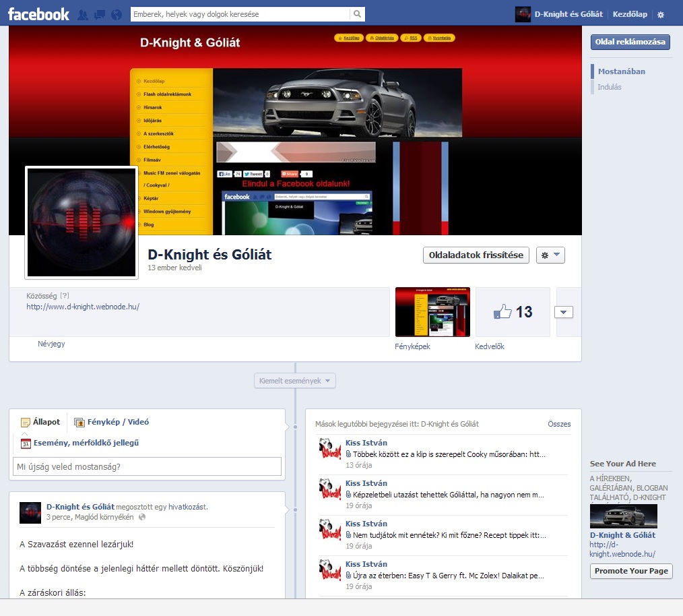The height and width of the screenshot is (616, 683).
Task: Open Kezdőlap in top bar
Action: coord(629,14)
